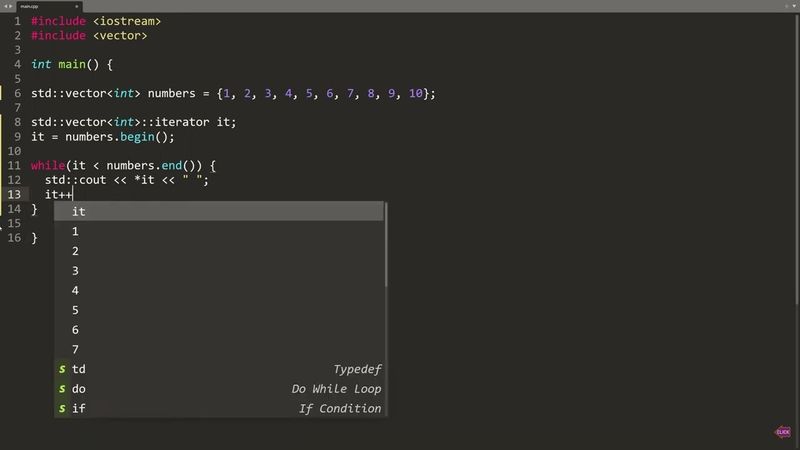Image resolution: width=800 pixels, height=450 pixels.
Task: Pick the '3' completion entry
Action: coord(219,270)
